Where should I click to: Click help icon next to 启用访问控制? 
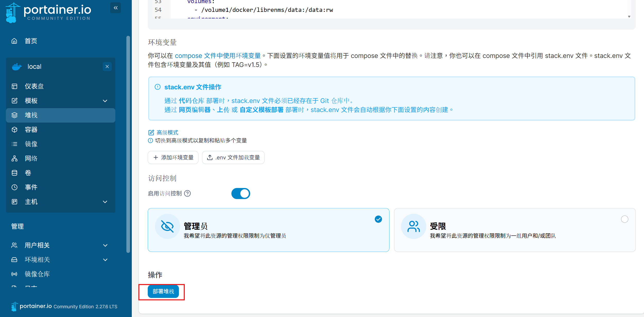tap(188, 193)
